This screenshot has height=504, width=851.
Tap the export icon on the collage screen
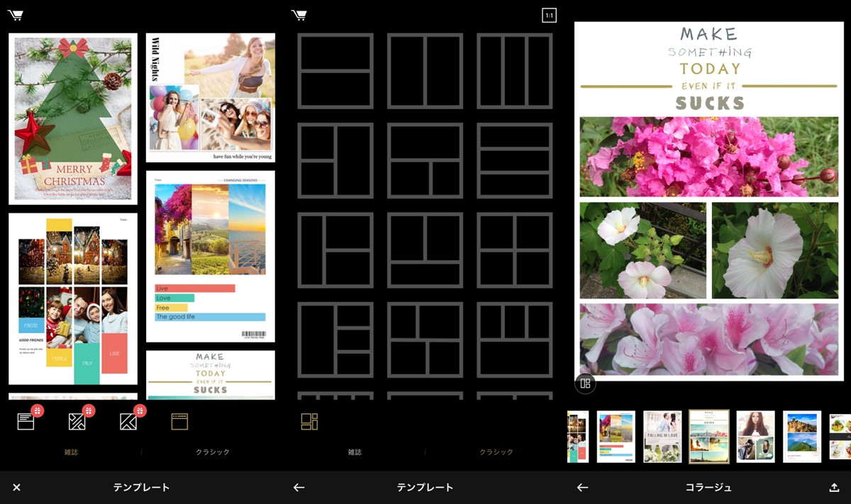coord(835,487)
